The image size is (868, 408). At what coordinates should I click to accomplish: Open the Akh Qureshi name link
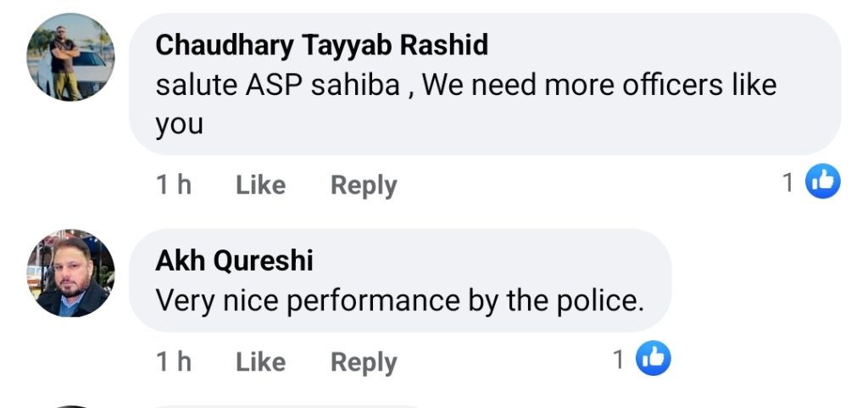[x=234, y=260]
